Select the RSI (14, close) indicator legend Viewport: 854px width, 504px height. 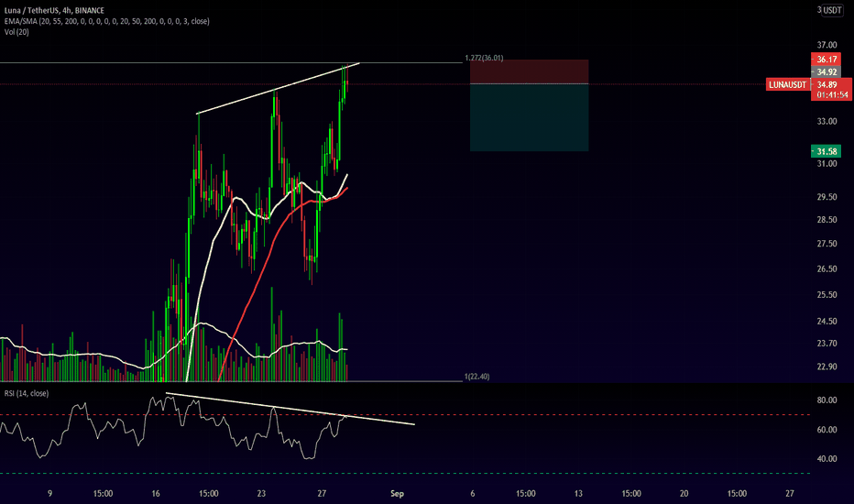coord(27,393)
